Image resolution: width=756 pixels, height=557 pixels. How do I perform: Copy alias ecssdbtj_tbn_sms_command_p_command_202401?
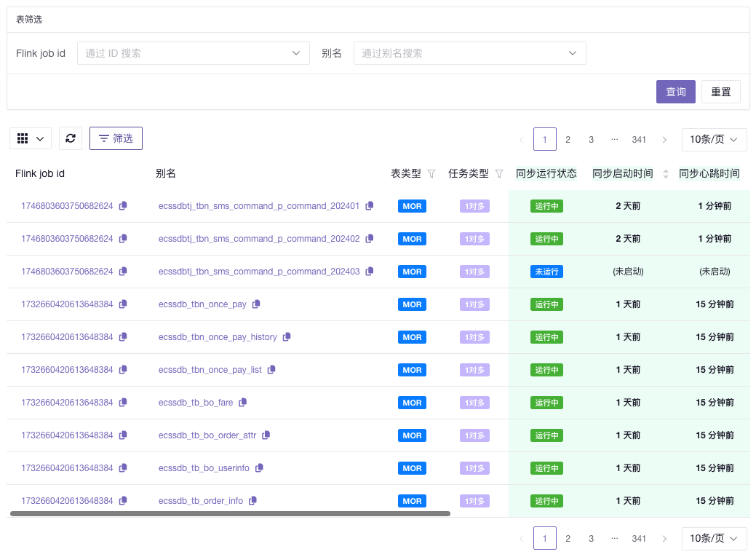point(370,206)
